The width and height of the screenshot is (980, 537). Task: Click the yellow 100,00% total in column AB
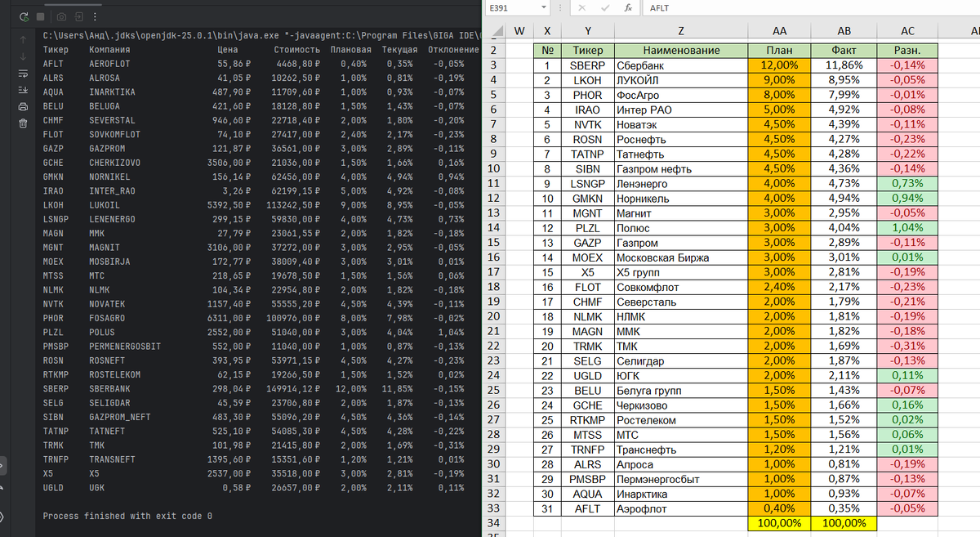click(x=844, y=523)
